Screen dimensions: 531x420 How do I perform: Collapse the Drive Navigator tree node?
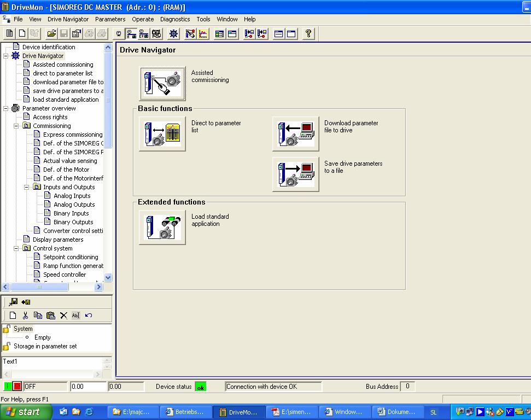[6, 56]
